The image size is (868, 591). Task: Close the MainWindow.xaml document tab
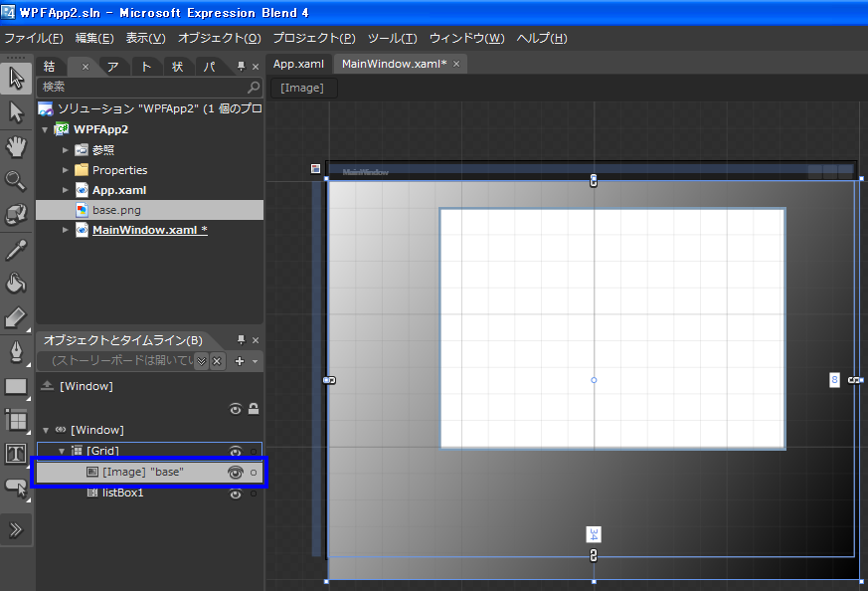point(456,64)
